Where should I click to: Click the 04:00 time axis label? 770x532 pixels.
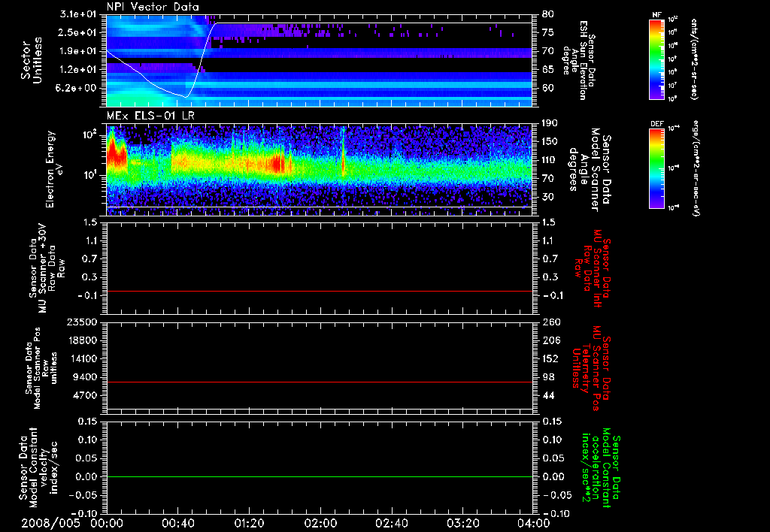pos(534,523)
